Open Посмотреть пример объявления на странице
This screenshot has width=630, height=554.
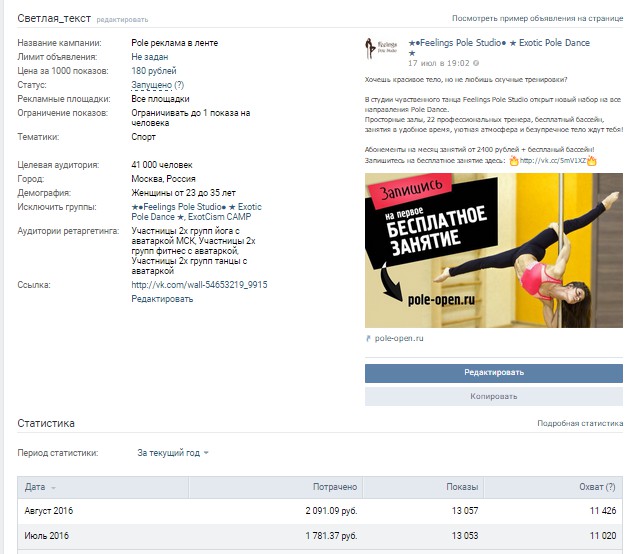pyautogui.click(x=537, y=18)
